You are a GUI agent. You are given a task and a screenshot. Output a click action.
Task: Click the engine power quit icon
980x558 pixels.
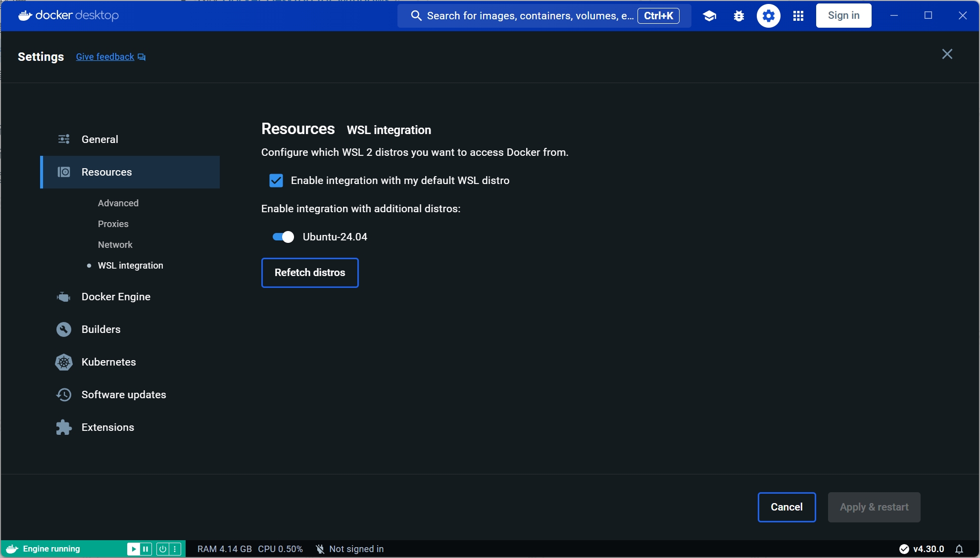click(x=162, y=549)
